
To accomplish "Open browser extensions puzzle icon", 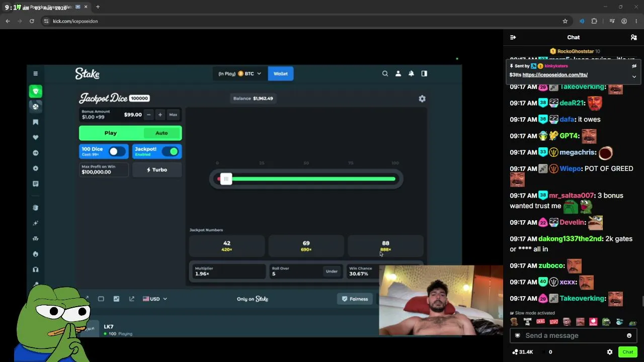I will [594, 21].
